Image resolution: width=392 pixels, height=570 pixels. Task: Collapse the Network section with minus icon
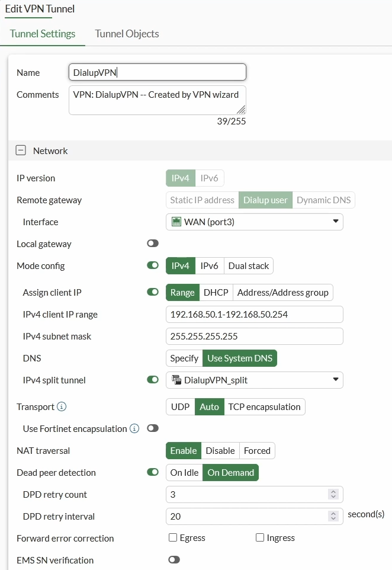[21, 150]
